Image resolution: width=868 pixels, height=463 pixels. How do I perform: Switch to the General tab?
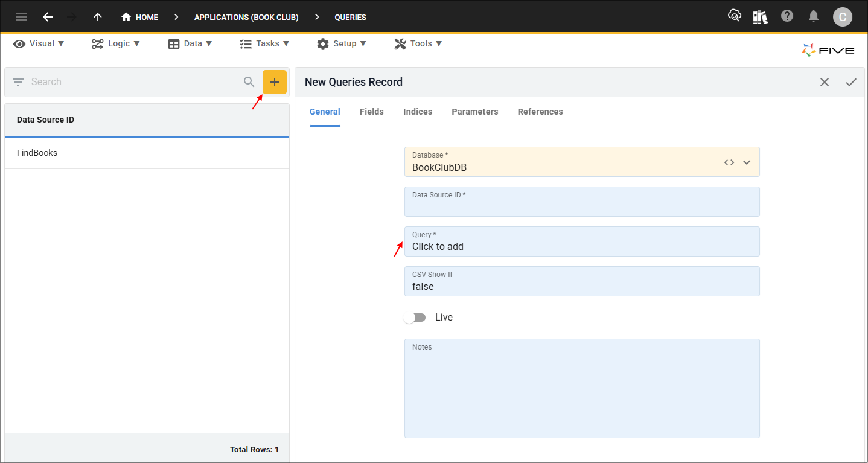(x=325, y=112)
